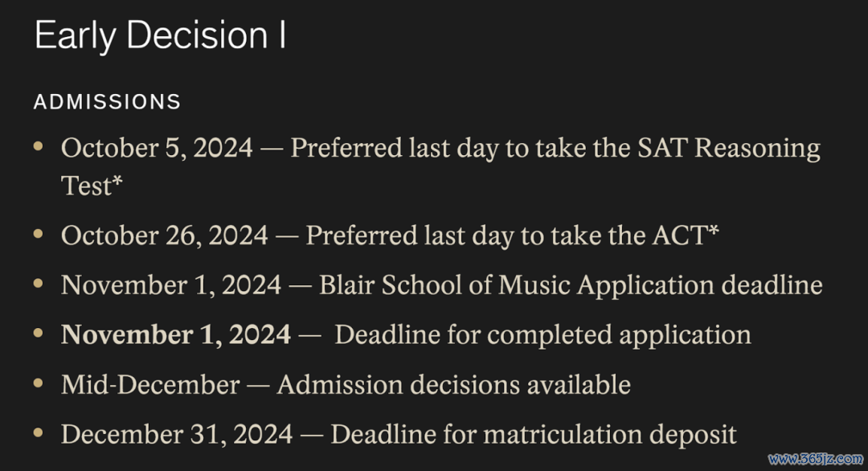Click bullet beside Blair School of Music entry
Image resolution: width=868 pixels, height=471 pixels.
point(39,284)
